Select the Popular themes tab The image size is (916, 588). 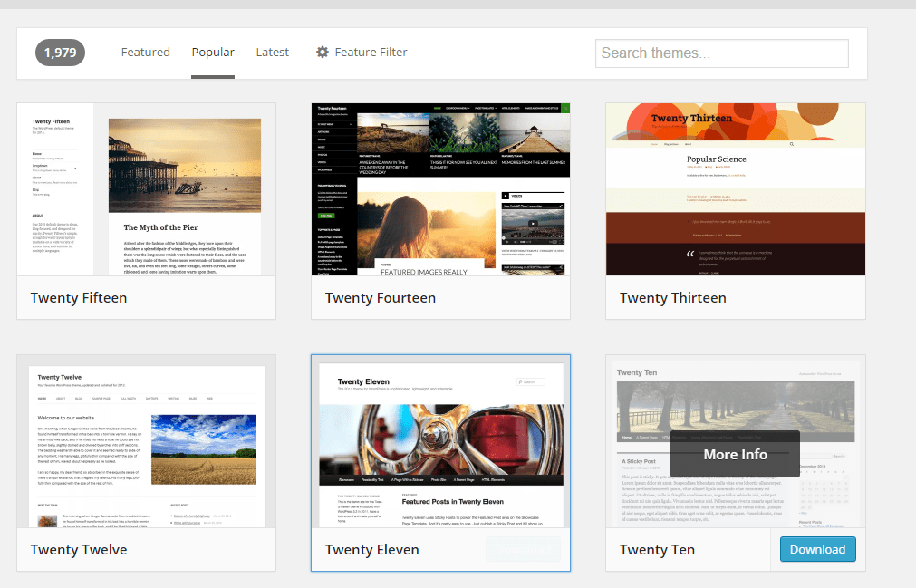pyautogui.click(x=213, y=52)
